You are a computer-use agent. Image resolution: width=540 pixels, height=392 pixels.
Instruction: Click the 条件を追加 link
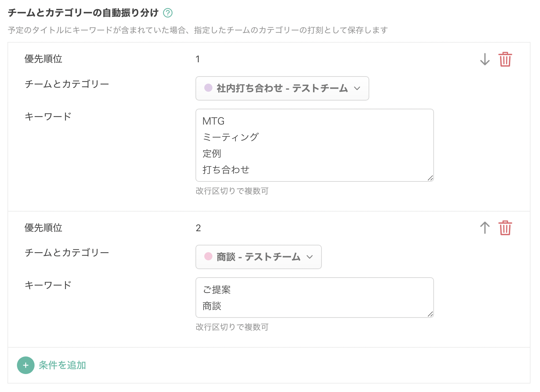[x=62, y=365]
